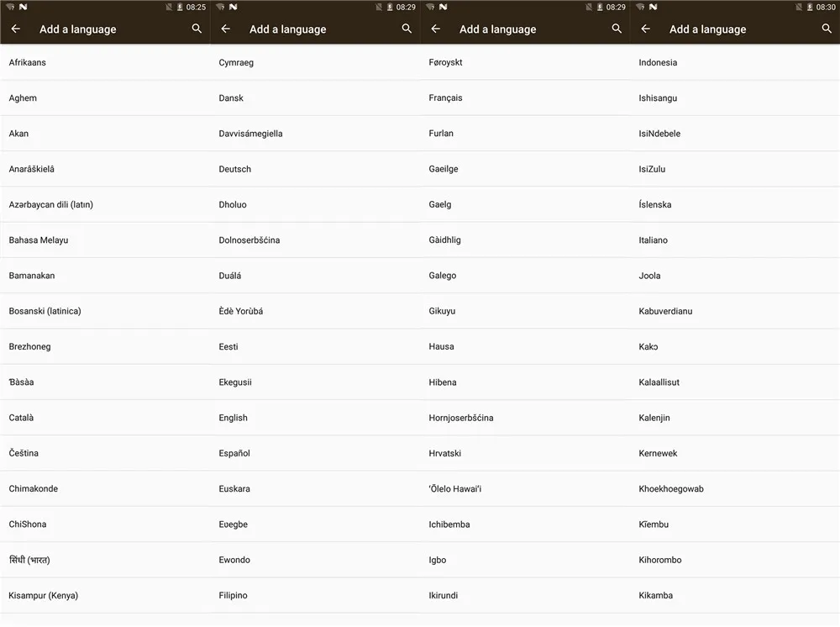Select Hrvatski language row
This screenshot has width=840, height=627.
pos(525,453)
